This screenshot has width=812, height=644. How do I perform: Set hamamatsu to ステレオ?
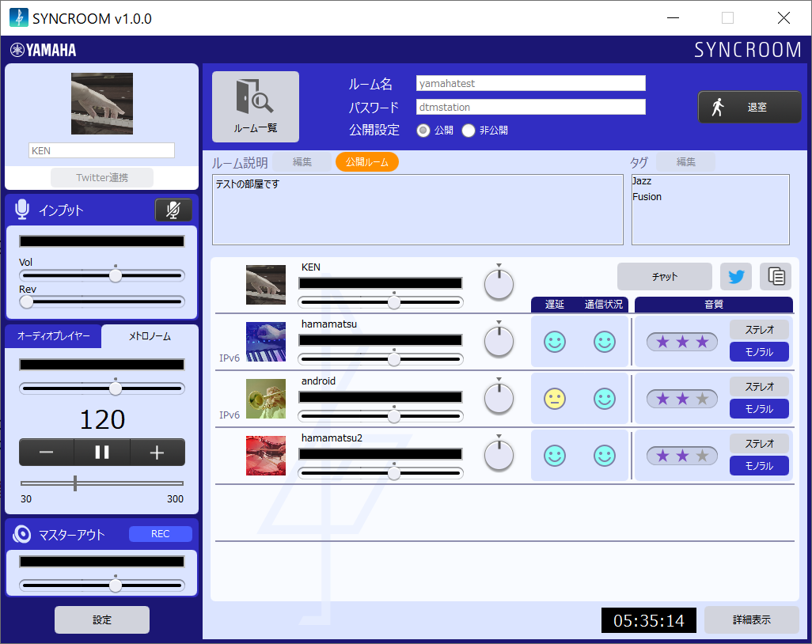(759, 329)
